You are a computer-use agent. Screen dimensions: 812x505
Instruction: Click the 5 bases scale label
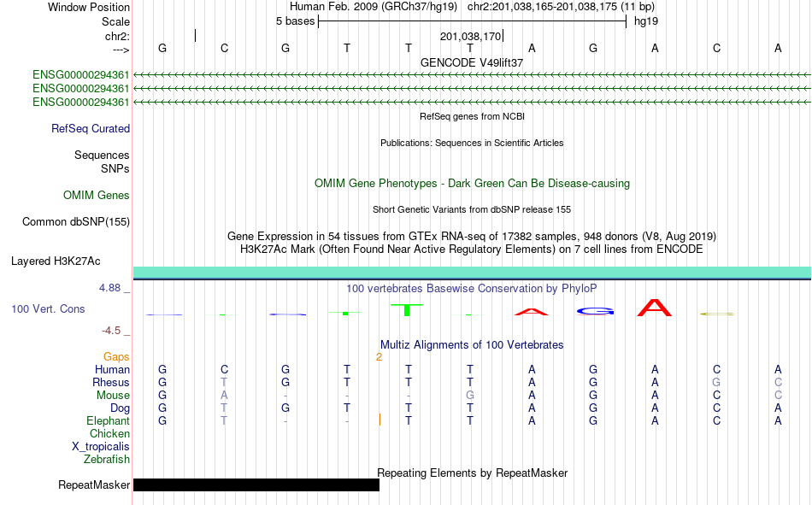coord(295,21)
